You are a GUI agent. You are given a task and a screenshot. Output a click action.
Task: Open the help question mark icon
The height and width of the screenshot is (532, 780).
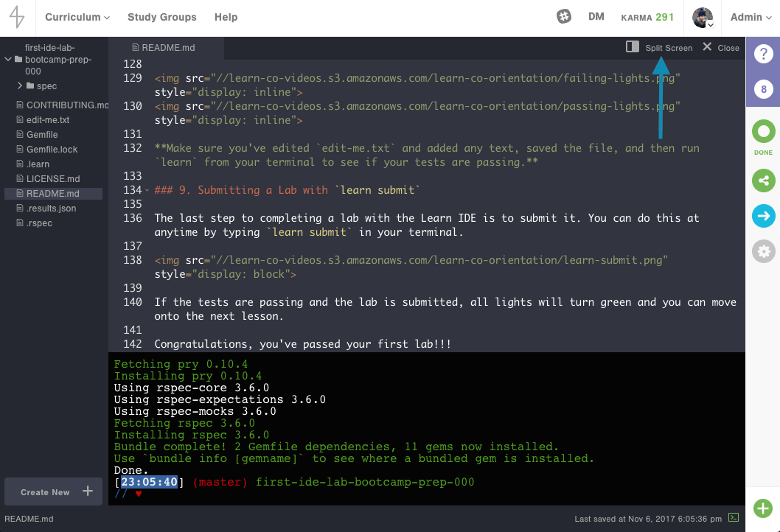763,53
